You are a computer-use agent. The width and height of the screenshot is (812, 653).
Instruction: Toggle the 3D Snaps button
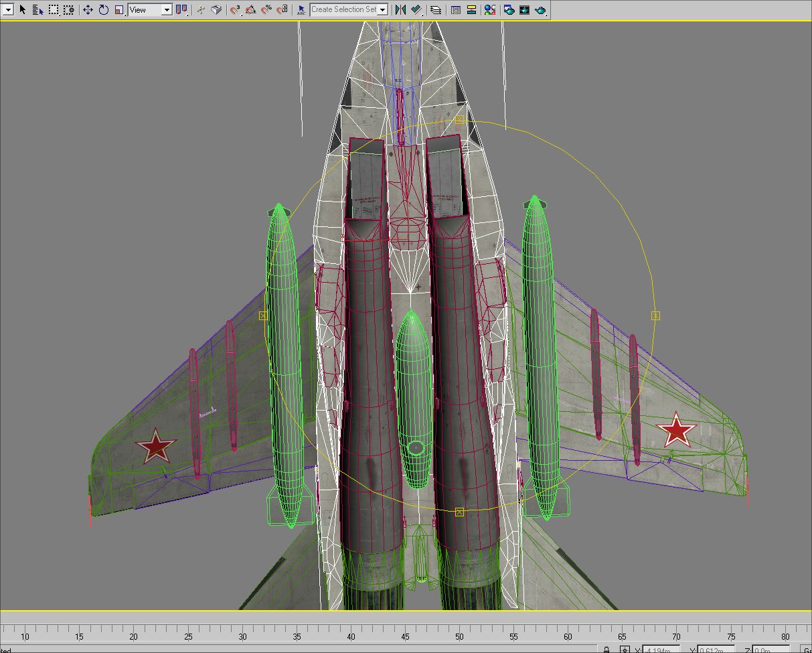point(236,9)
